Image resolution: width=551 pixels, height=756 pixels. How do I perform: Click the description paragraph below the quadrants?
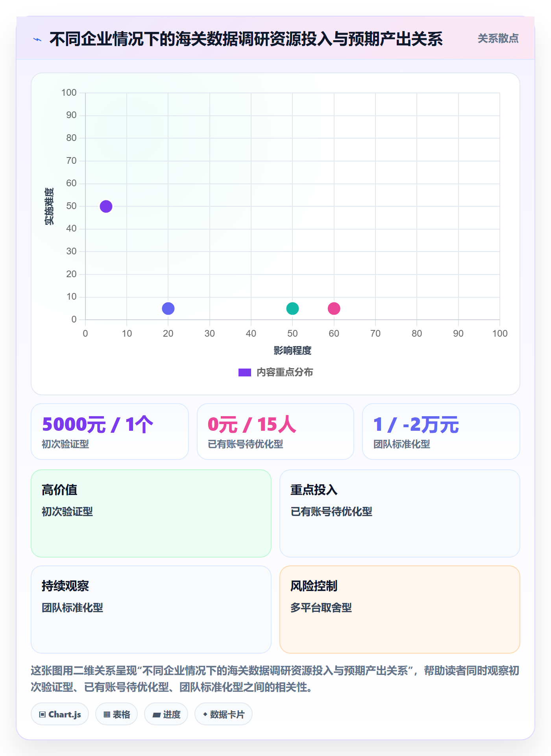[x=275, y=679]
